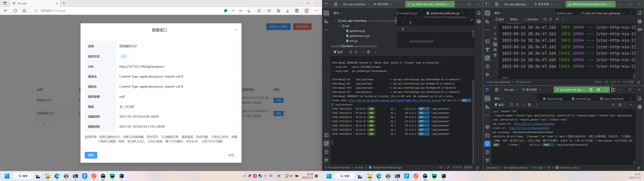Image resolution: width=644 pixels, height=181 pixels.
Task: Open 版本控制 dropdown in mio-api-interface window
Action: pyautogui.click(x=383, y=4)
